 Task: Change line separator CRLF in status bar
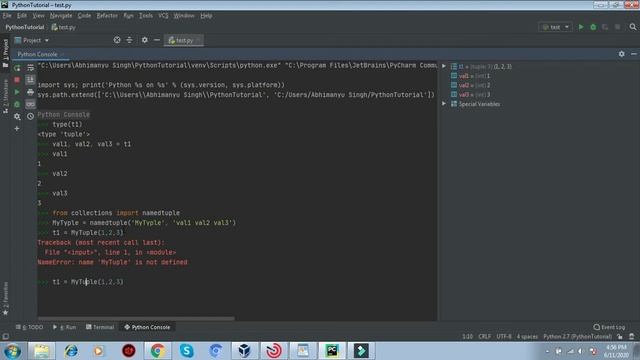click(x=484, y=336)
